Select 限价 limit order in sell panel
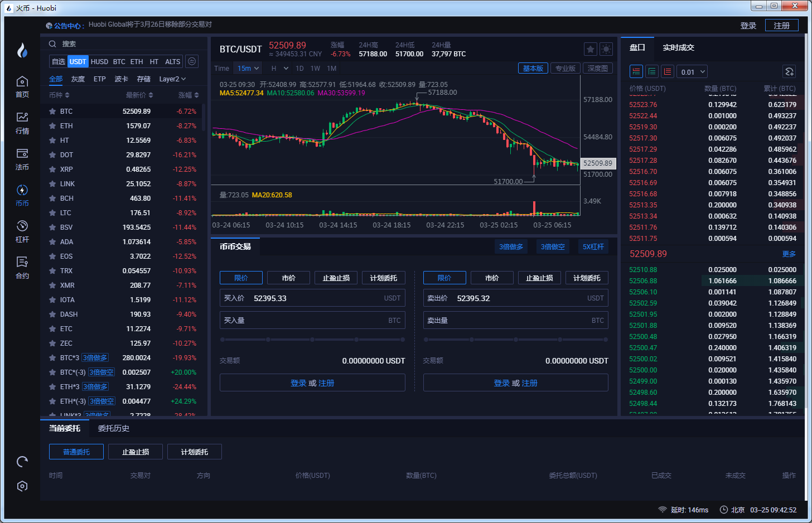812x523 pixels. (444, 278)
